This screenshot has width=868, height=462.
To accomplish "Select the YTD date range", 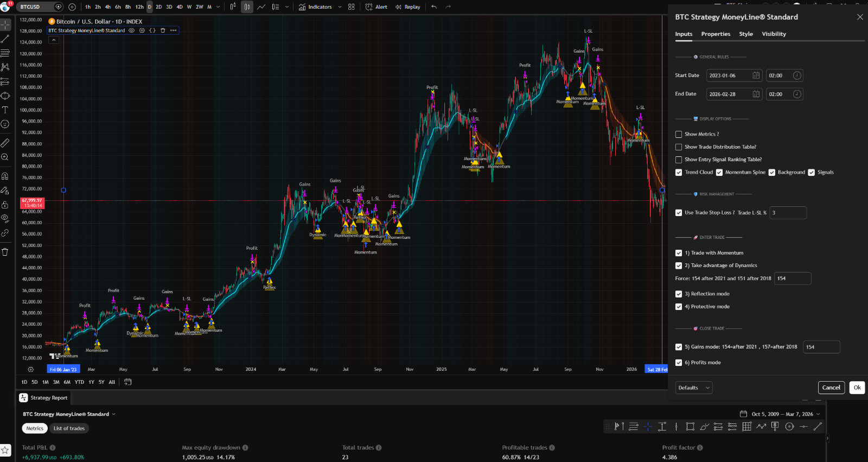I will [x=79, y=382].
